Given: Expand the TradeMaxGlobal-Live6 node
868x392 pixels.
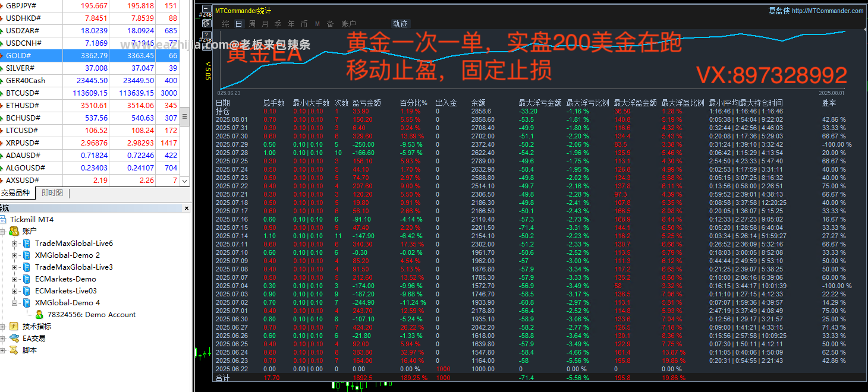Looking at the screenshot, I should coord(15,243).
